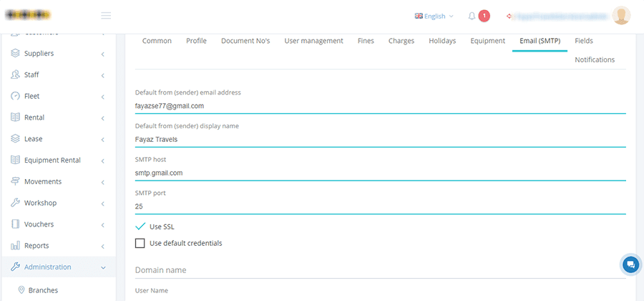The height and width of the screenshot is (301, 644).
Task: Expand the Equipment Rental chevron
Action: 102,161
